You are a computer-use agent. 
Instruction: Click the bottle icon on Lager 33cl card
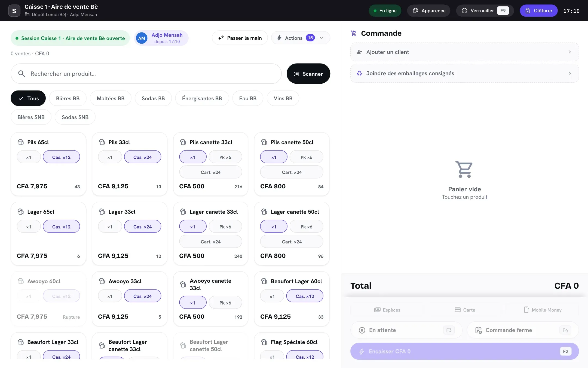click(x=102, y=212)
